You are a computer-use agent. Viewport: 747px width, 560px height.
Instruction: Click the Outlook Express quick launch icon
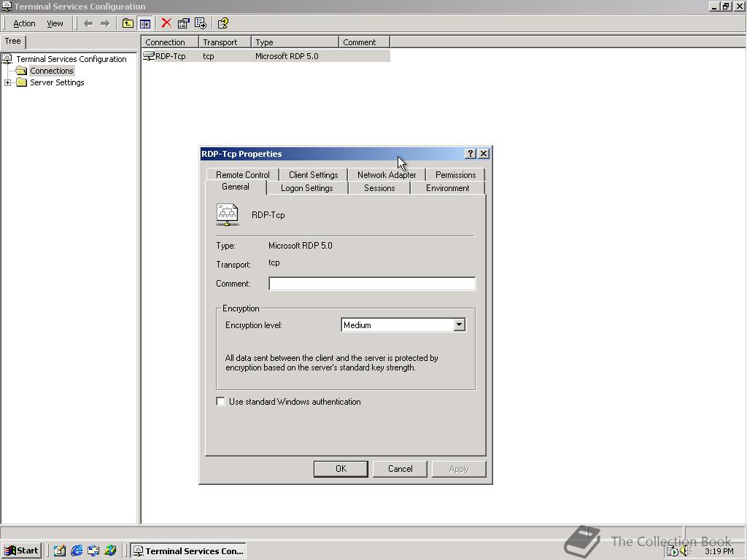pyautogui.click(x=93, y=551)
